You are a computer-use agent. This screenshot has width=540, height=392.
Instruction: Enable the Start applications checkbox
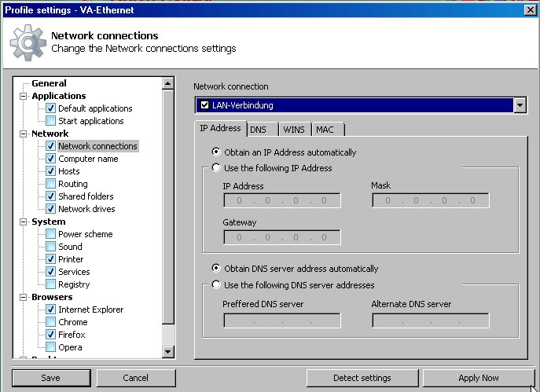50,121
